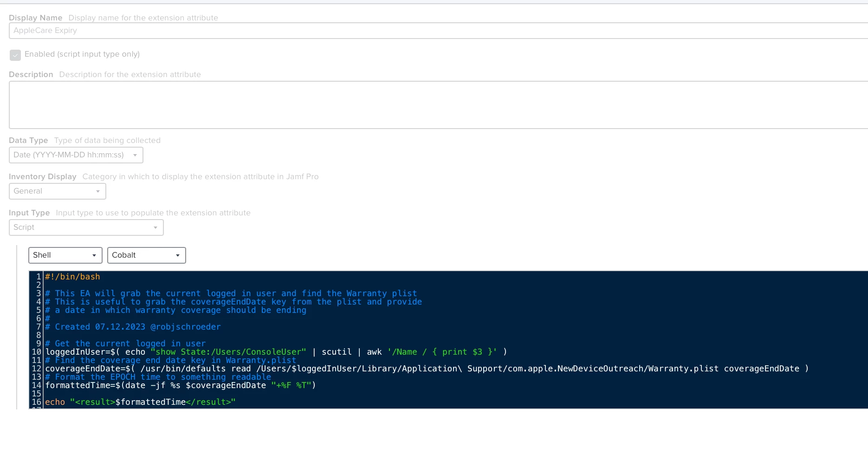Click line number 8 in the gutter
The height and width of the screenshot is (454, 868).
pos(39,335)
